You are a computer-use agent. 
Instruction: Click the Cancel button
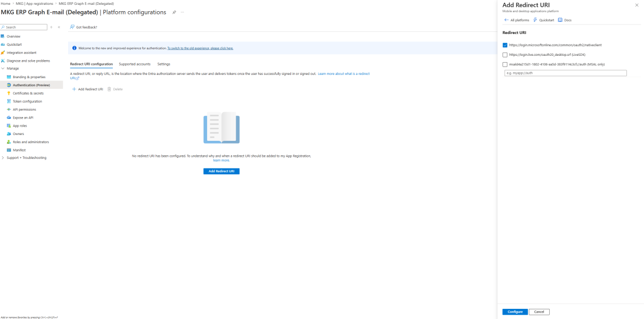point(540,312)
